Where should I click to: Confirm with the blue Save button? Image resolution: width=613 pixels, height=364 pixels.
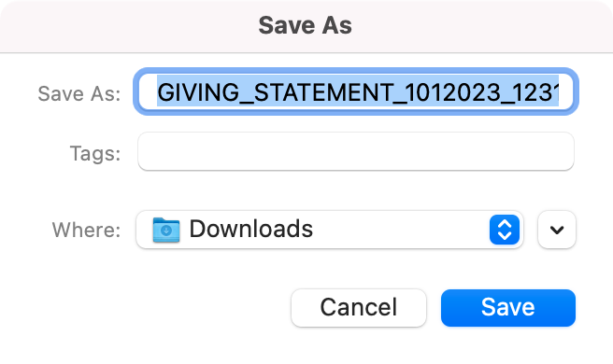click(508, 308)
